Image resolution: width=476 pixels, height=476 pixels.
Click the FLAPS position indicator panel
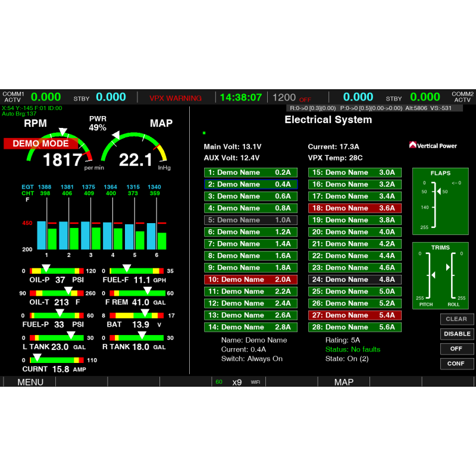(x=440, y=201)
